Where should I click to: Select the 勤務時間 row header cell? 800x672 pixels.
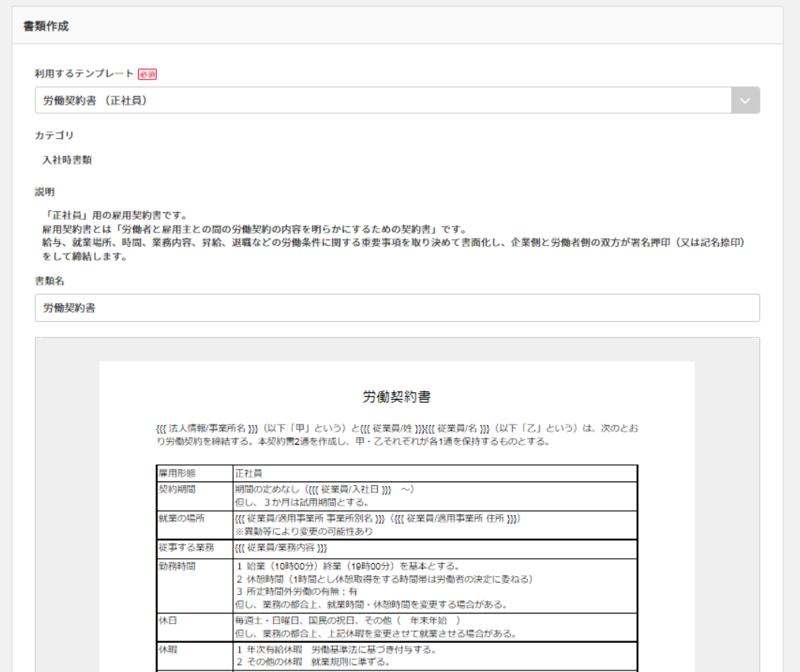[x=194, y=586]
